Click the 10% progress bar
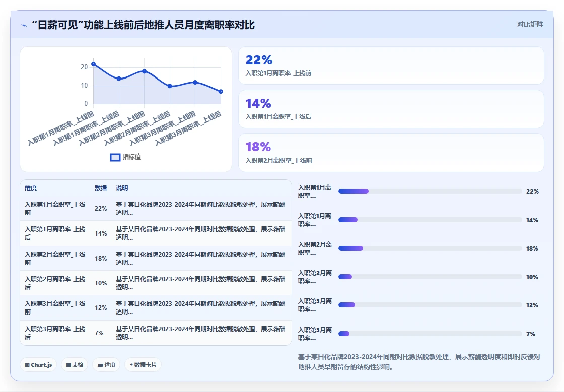The image size is (564, 392). pos(430,277)
